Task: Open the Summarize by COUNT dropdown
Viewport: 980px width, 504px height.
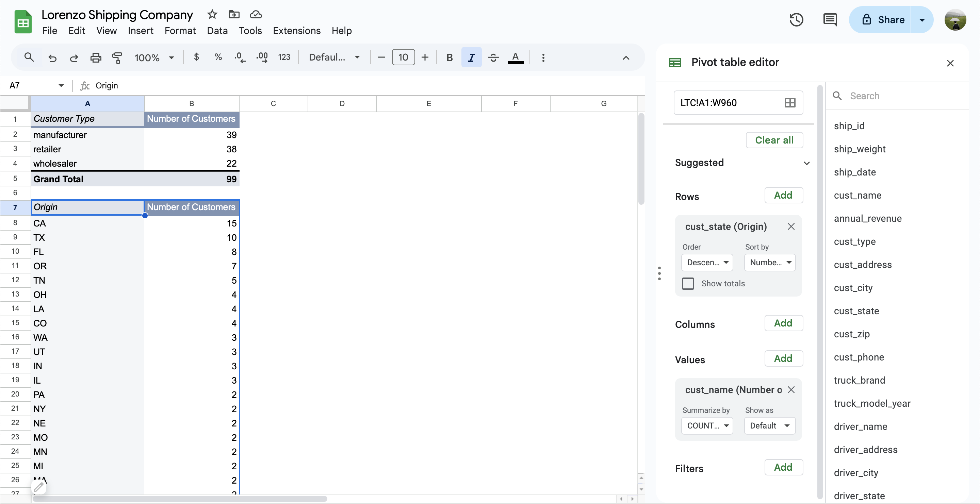Action: click(x=707, y=426)
